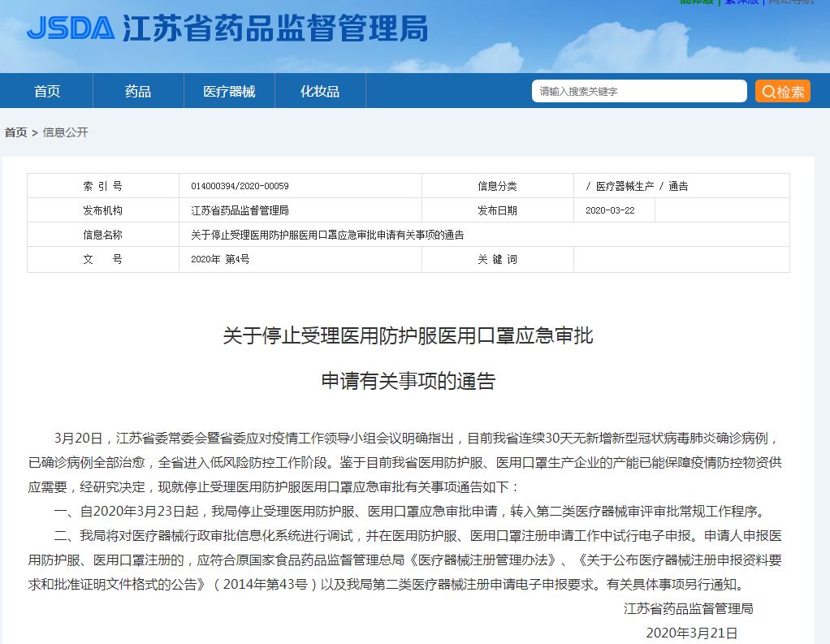Click the 江苏省药品监督管理局 signature line
The height and width of the screenshot is (644, 830).
pyautogui.click(x=688, y=608)
